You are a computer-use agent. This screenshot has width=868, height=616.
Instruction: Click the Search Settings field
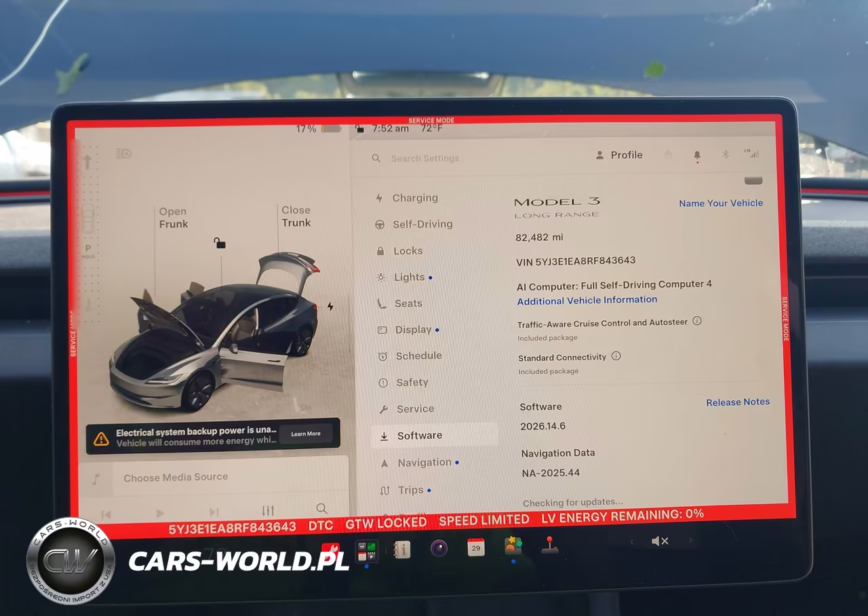425,158
